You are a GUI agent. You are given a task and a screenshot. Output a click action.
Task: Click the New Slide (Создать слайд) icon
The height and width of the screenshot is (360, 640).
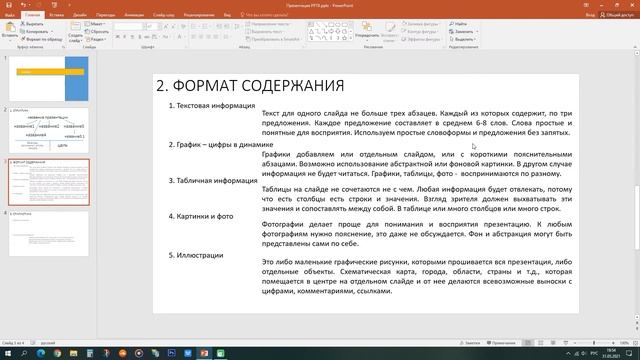tap(75, 27)
